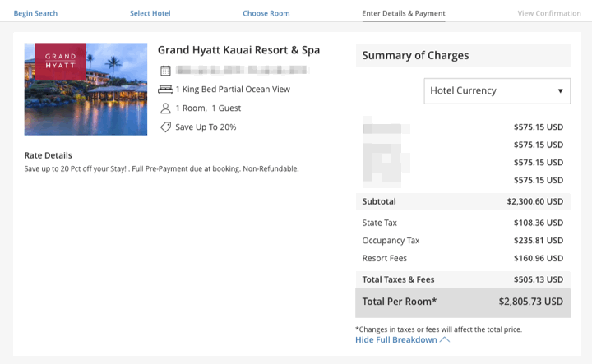
Task: Click the king bed icon
Action: (165, 90)
